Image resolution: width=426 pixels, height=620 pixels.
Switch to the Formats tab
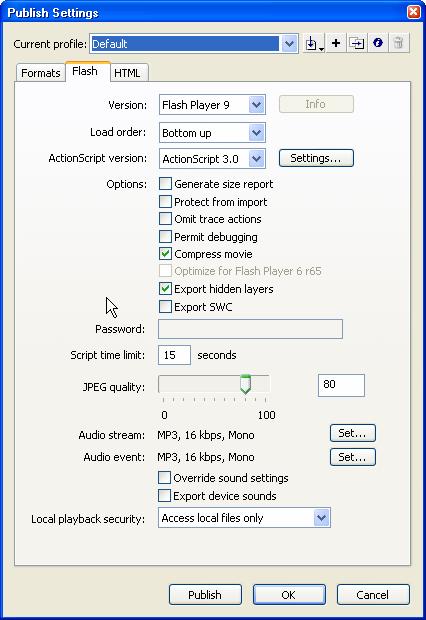(41, 73)
